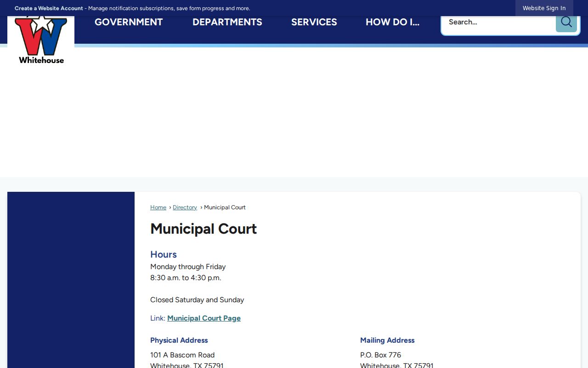
Task: Click 'Monday through Friday' text
Action: pos(188,267)
